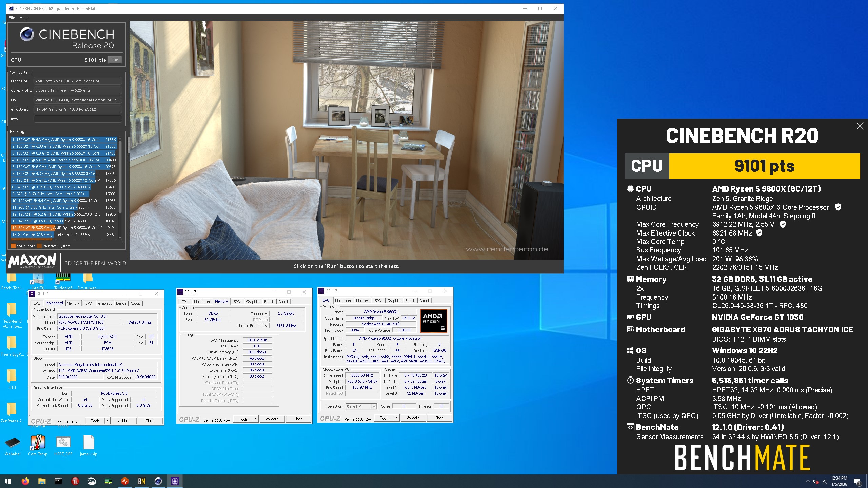Click Close button in processor CPU-Z window

[439, 418]
